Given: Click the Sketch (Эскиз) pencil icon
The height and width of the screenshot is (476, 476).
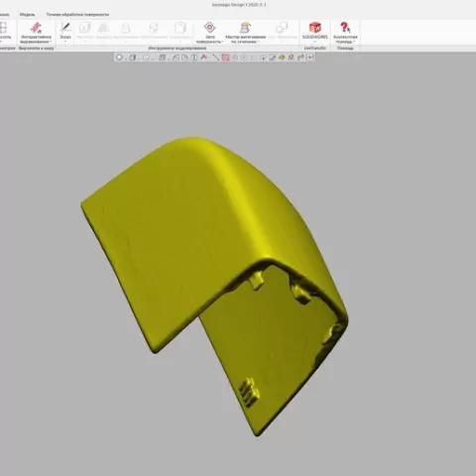Looking at the screenshot, I should click(65, 28).
